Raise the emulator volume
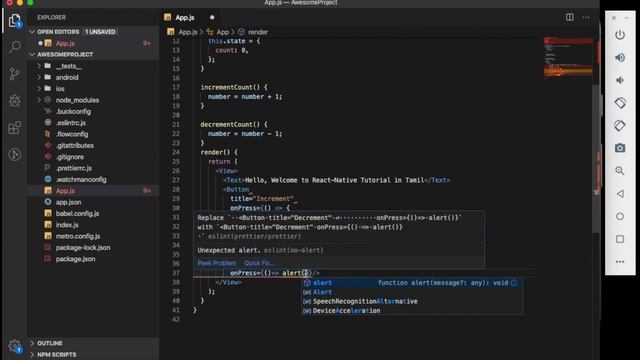This screenshot has width=640, height=360. 620,58
